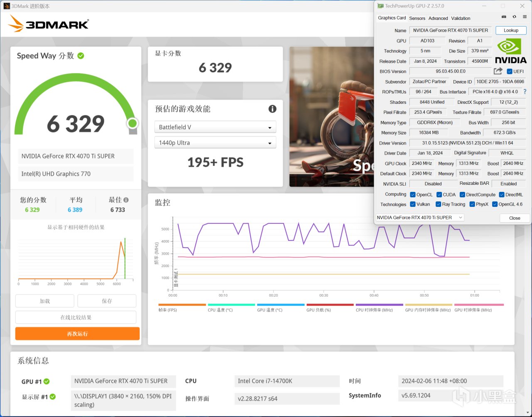Open the GPU-Z hamburger menu
The width and height of the screenshot is (532, 417).
(525, 17)
